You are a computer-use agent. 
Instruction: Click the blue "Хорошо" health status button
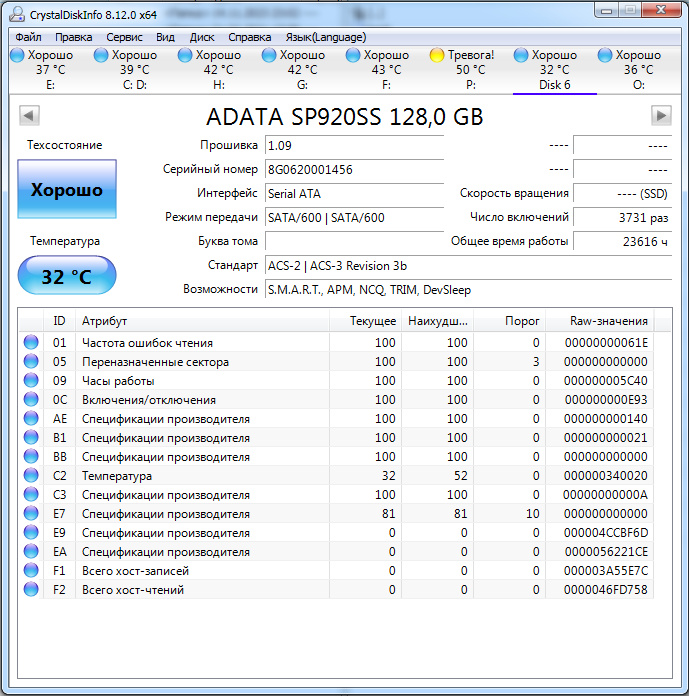[67, 190]
